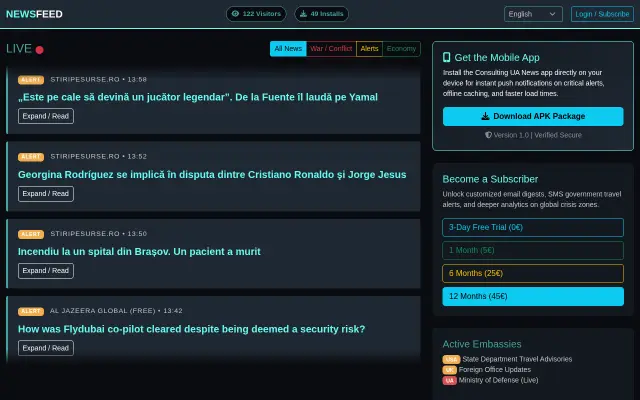Click the ALERT badge on the Flydubai article
640x400 pixels.
pyautogui.click(x=31, y=311)
